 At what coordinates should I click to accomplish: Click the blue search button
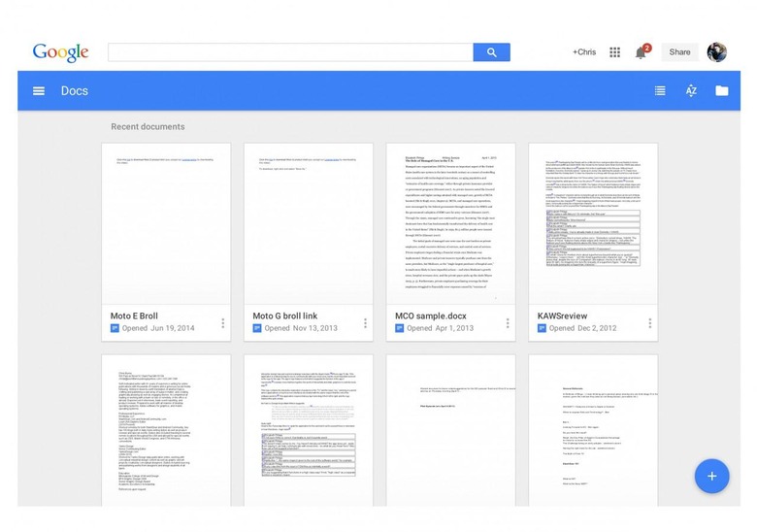(491, 52)
